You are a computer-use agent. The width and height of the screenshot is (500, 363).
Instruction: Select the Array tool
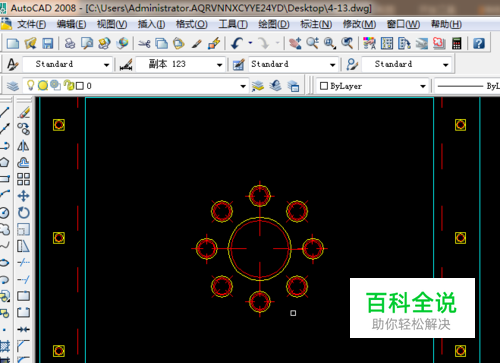click(23, 179)
